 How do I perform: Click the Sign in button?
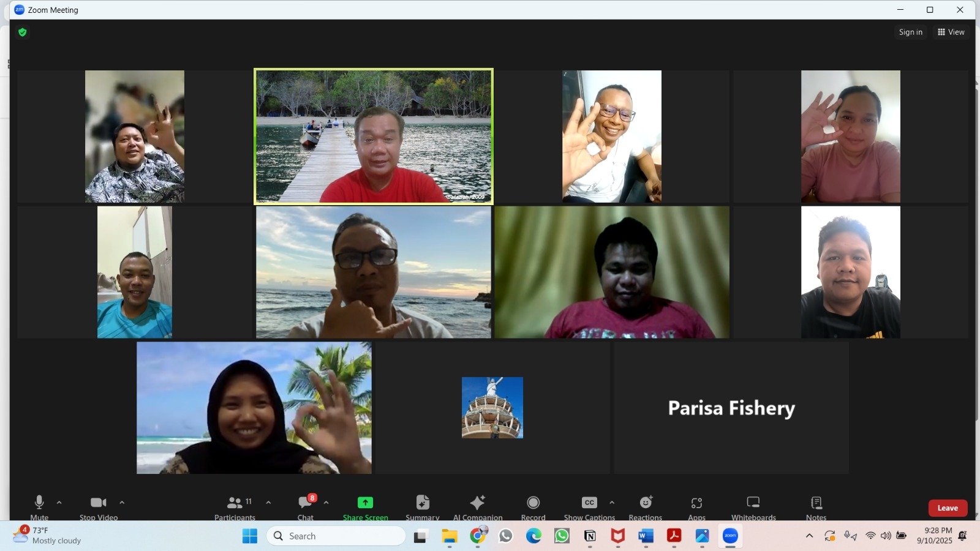tap(910, 32)
